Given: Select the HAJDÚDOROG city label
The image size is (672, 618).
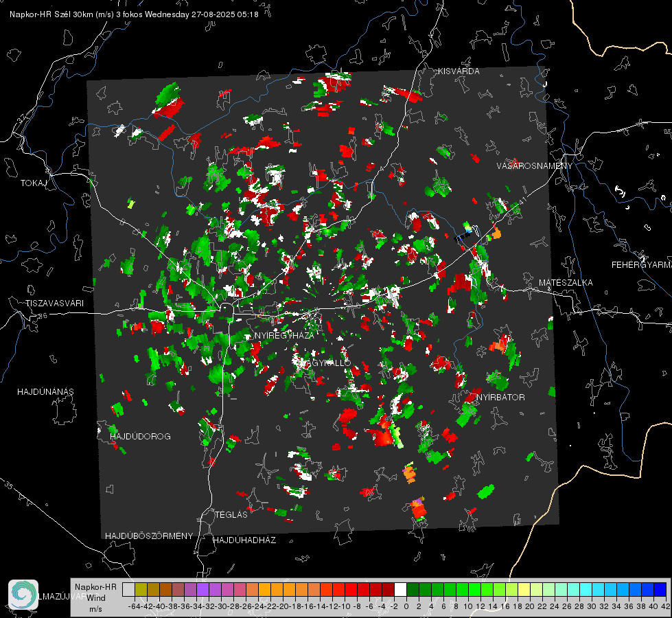Looking at the screenshot, I should 140,436.
